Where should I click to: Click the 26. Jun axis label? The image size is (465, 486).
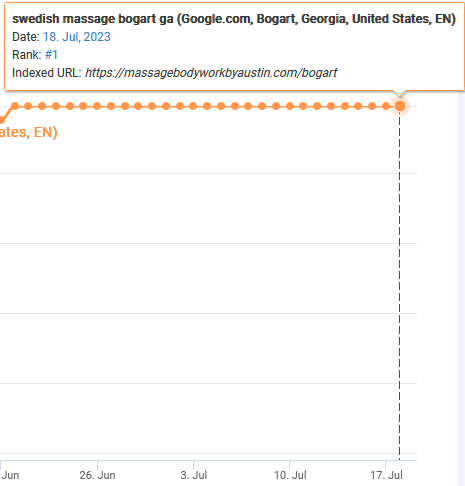click(x=97, y=475)
